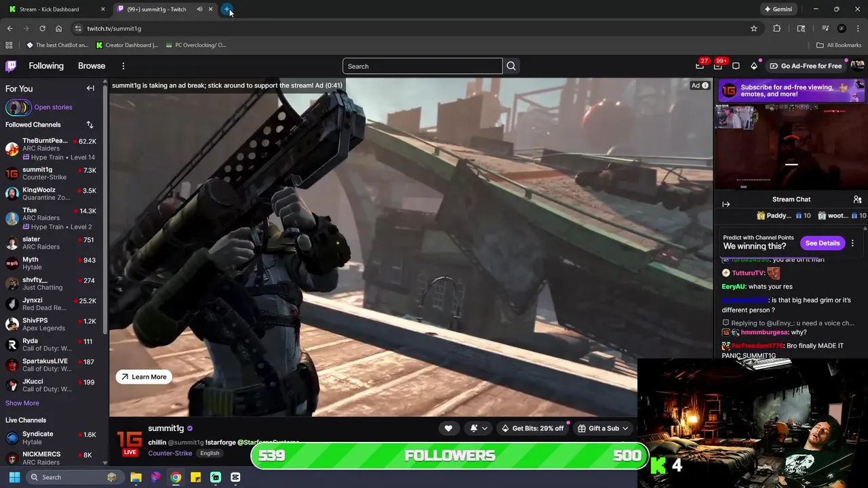The height and width of the screenshot is (488, 868).
Task: Collapse the Stream Chat panel
Action: click(726, 204)
